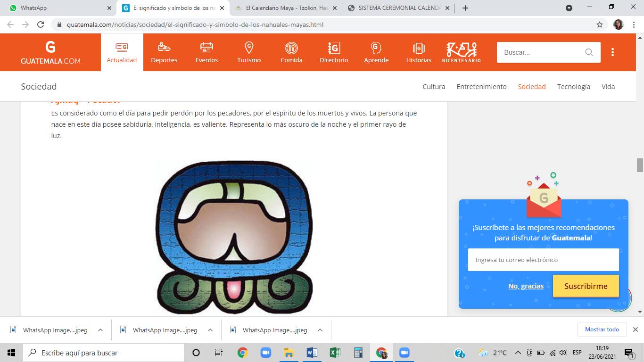Close the downloads bar
Screen dimensions: 644x362
[635, 329]
